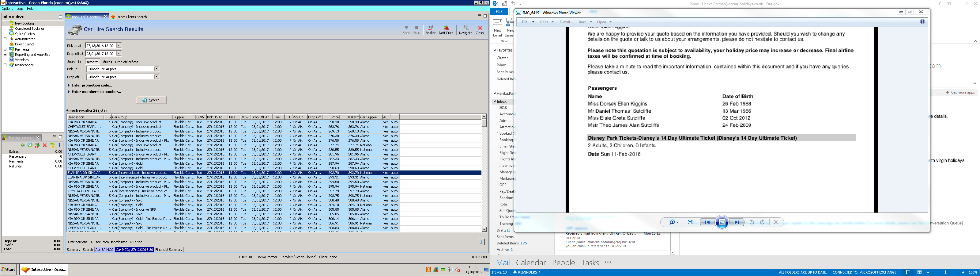Click the clock icon in Booking contents toolbar
The width and height of the screenshot is (980, 276).
coord(30,145)
